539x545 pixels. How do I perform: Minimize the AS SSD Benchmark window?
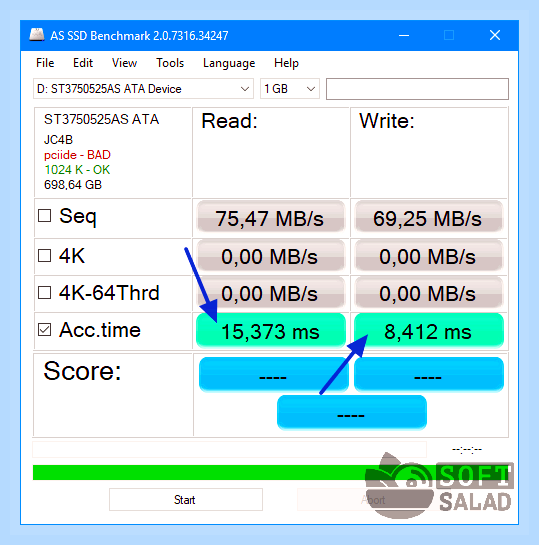click(404, 35)
